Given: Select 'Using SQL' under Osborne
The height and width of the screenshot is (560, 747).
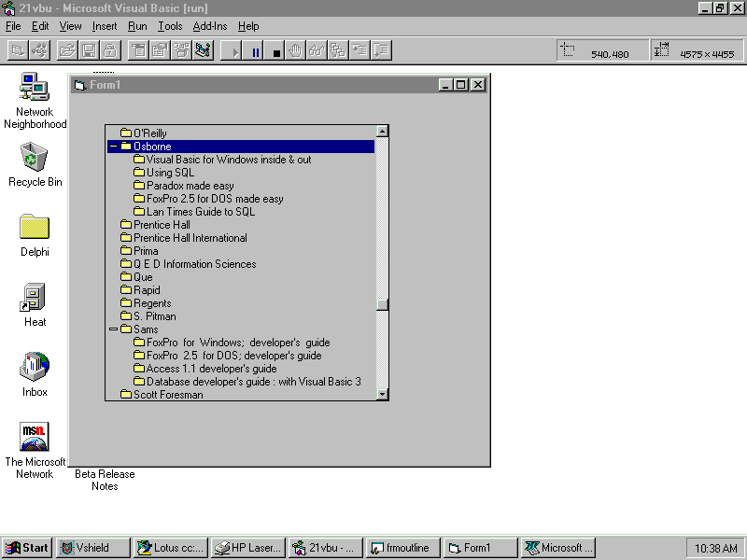Looking at the screenshot, I should pyautogui.click(x=170, y=173).
